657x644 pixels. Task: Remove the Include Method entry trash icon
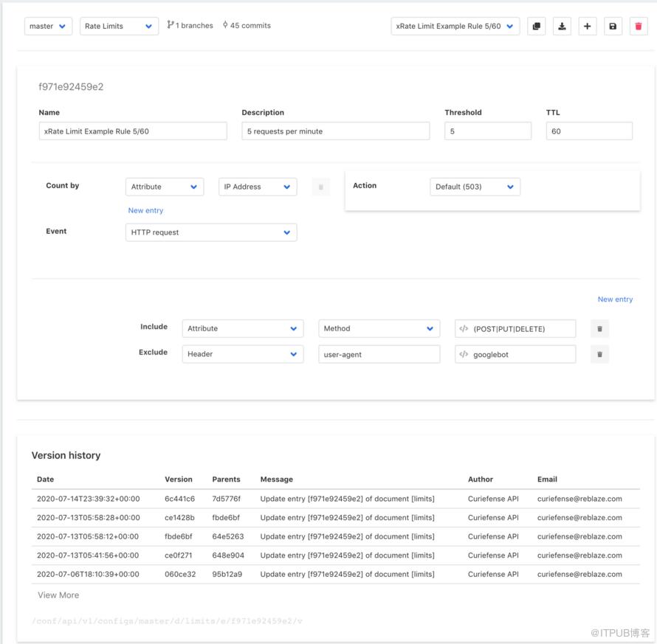click(x=599, y=329)
